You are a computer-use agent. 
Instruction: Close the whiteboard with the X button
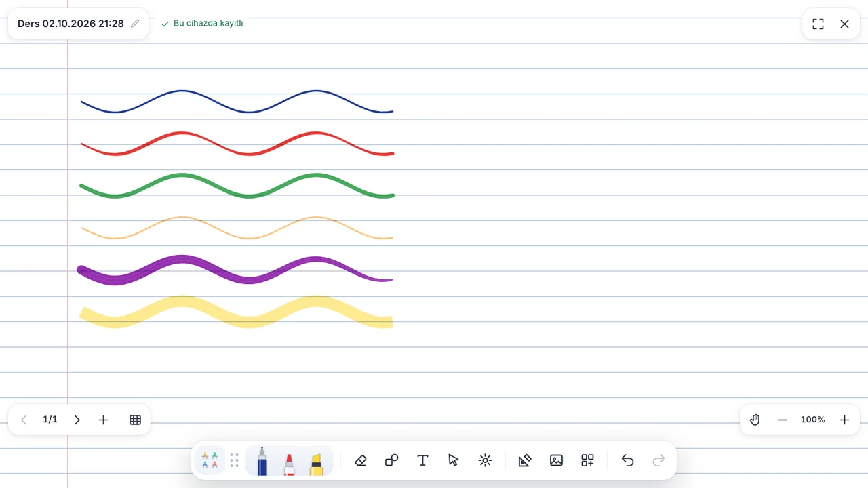pos(844,24)
